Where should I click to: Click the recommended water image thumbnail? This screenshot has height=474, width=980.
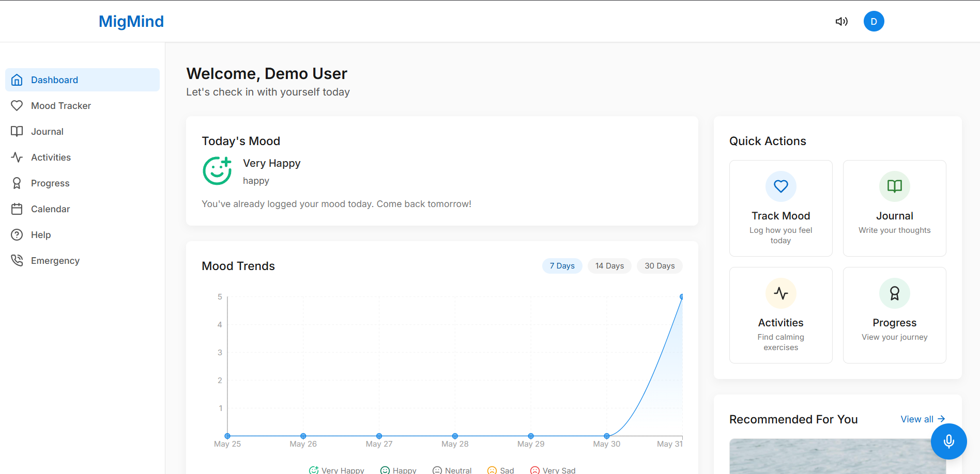838,456
